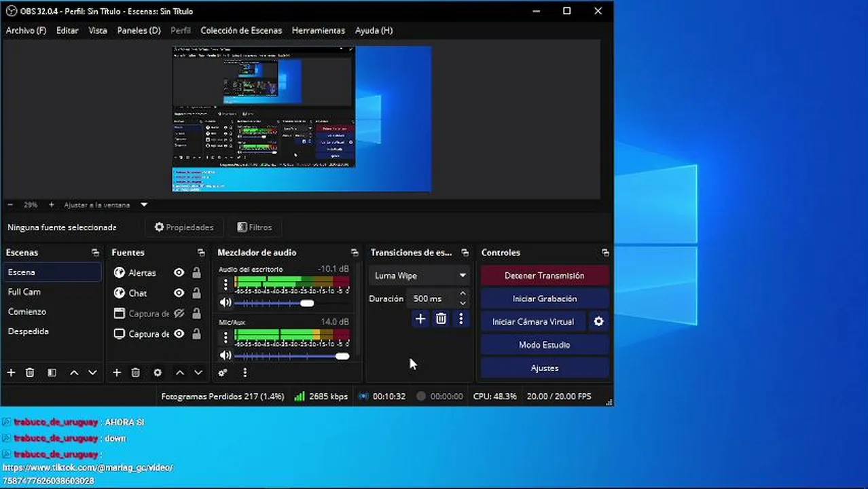Toggle lock on the Chat source

click(x=196, y=293)
